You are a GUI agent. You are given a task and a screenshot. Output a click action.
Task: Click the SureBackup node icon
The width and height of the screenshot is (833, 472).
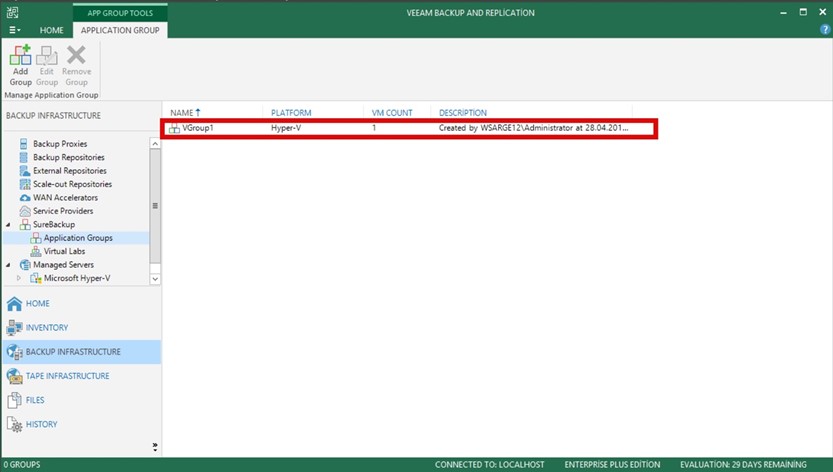[24, 224]
